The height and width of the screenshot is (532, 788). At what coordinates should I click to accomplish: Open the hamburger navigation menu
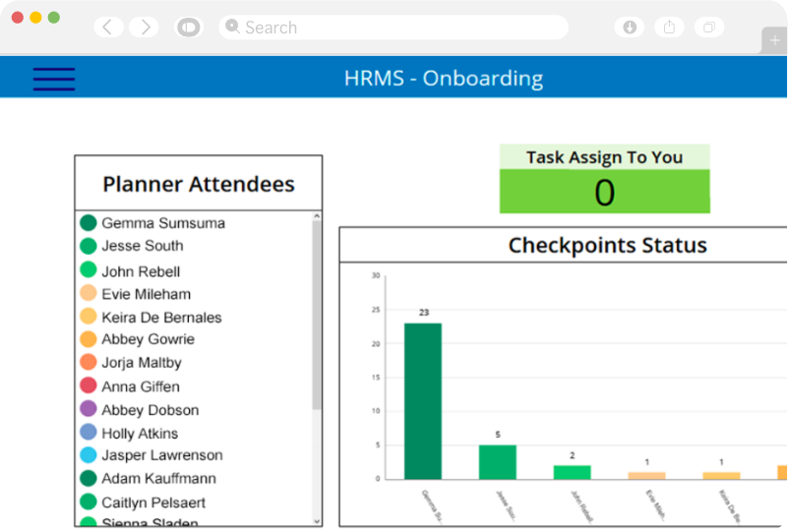[53, 79]
